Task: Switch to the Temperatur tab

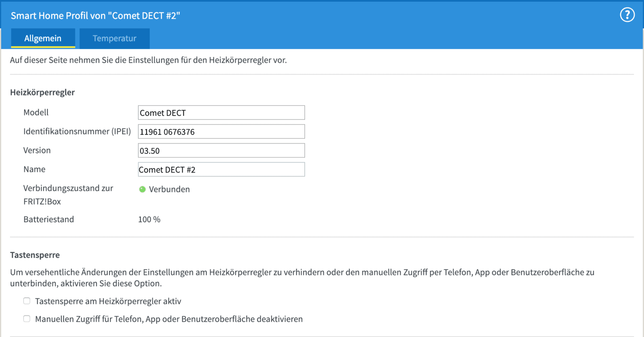Action: point(114,38)
